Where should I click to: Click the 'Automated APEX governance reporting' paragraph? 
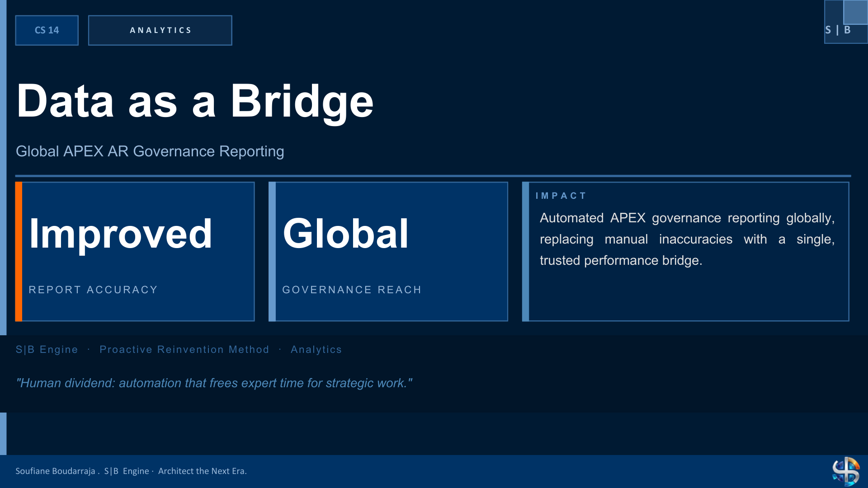(x=687, y=239)
